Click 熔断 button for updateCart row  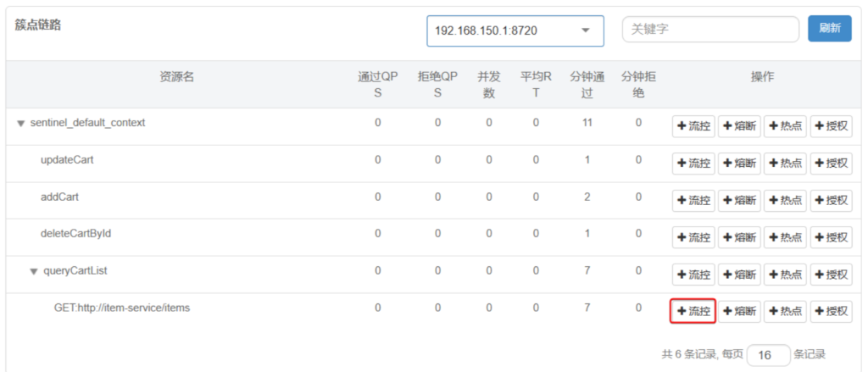tap(739, 164)
